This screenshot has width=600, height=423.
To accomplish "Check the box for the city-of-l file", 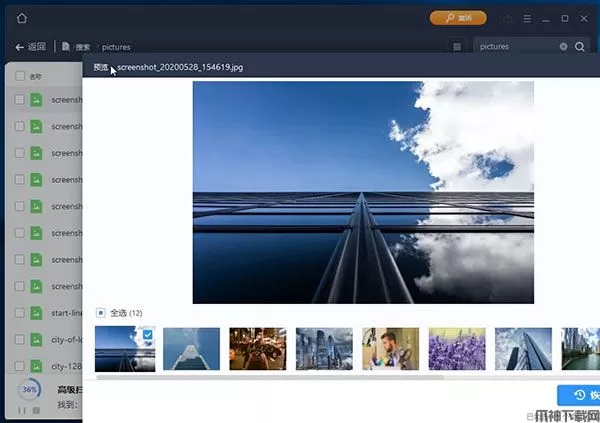I will [x=20, y=340].
